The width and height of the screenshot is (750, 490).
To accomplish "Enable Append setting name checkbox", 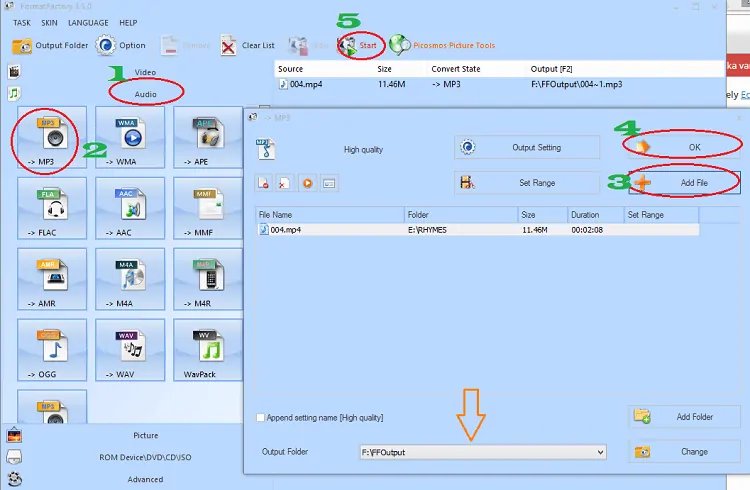I will point(261,417).
